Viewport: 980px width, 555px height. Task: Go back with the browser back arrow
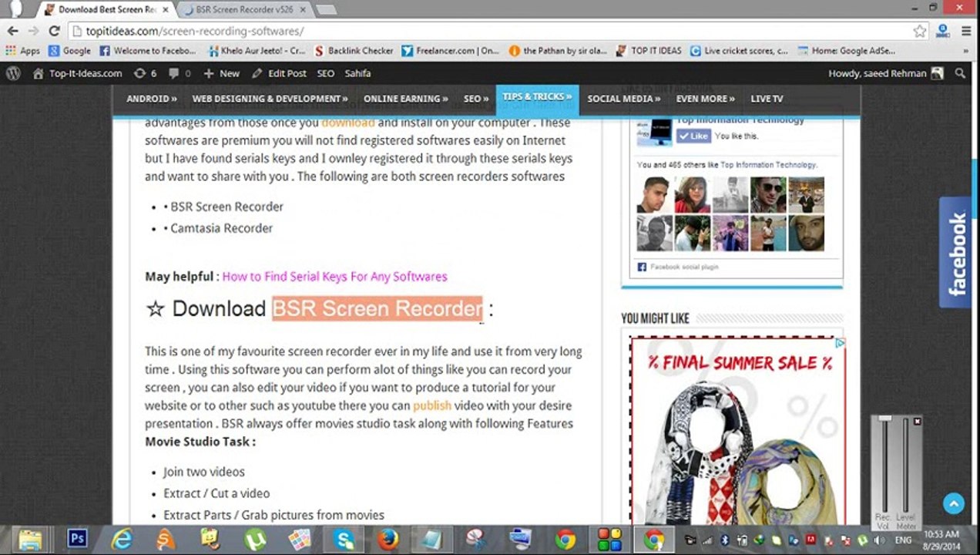pos(12,31)
